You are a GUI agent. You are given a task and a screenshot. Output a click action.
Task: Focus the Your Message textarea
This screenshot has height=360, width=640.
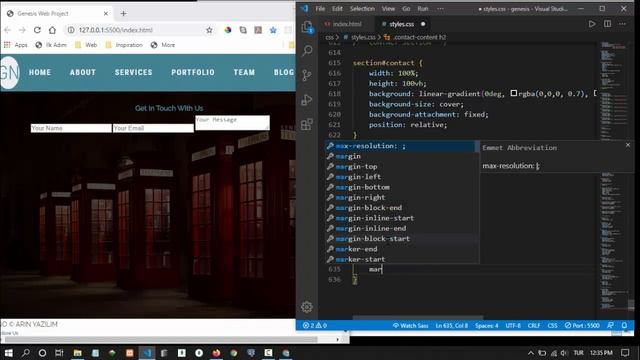point(232,123)
